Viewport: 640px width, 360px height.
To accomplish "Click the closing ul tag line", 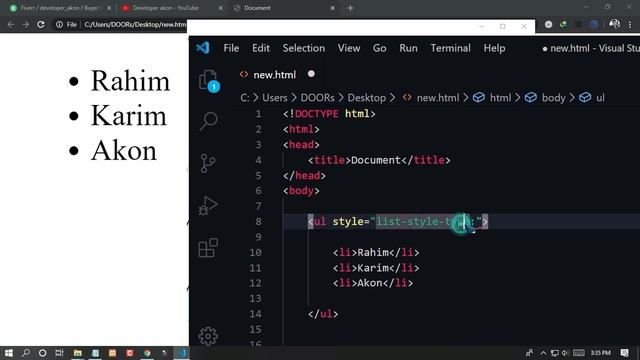I will (323, 314).
